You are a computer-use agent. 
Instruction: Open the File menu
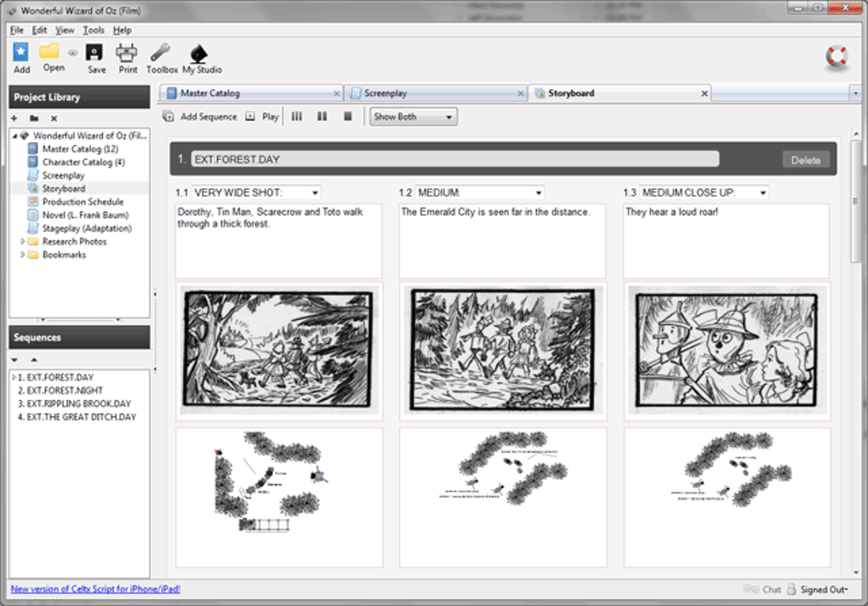tap(17, 30)
